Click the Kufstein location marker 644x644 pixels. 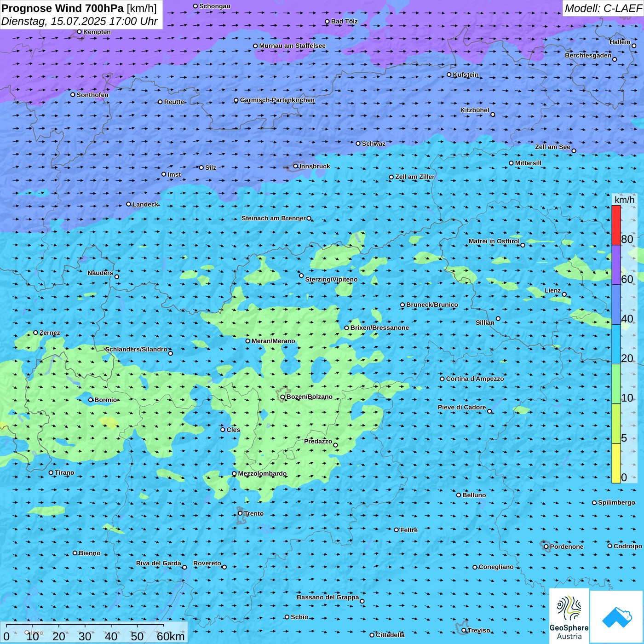[x=449, y=75]
